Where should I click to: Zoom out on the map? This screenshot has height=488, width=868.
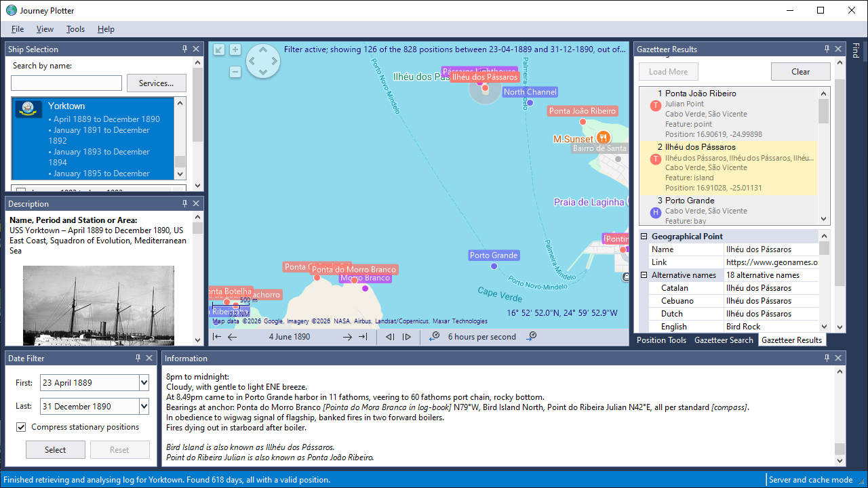click(235, 72)
